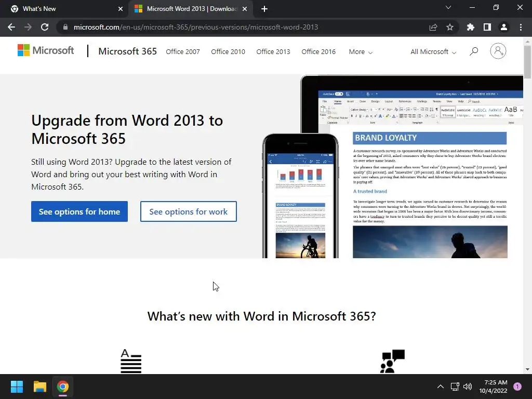Click See options for home button

pos(79,211)
